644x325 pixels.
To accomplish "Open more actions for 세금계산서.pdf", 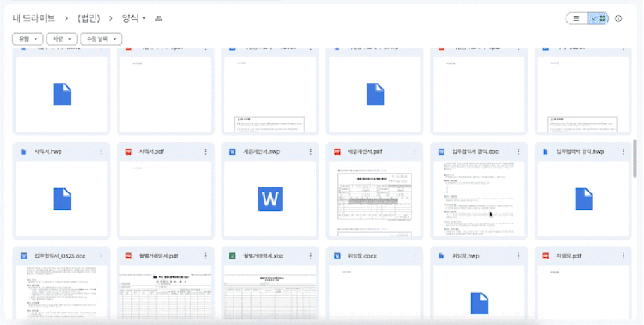I will (x=415, y=152).
